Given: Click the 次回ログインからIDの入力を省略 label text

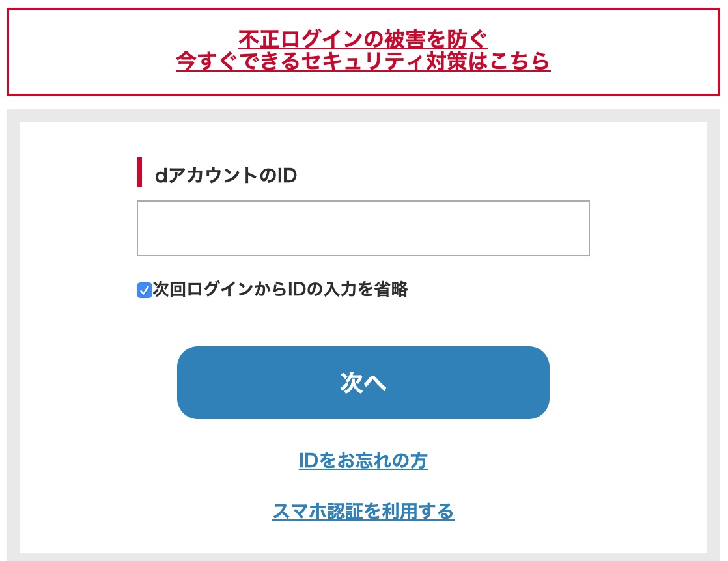Looking at the screenshot, I should click(x=280, y=290).
